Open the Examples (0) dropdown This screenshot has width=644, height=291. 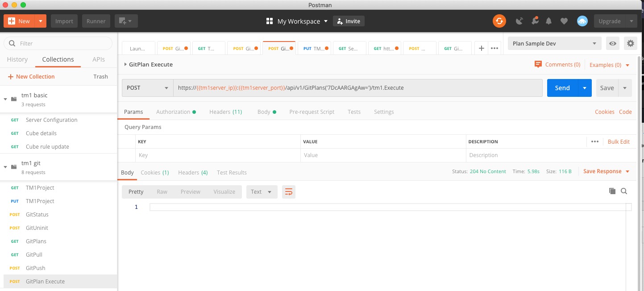609,65
